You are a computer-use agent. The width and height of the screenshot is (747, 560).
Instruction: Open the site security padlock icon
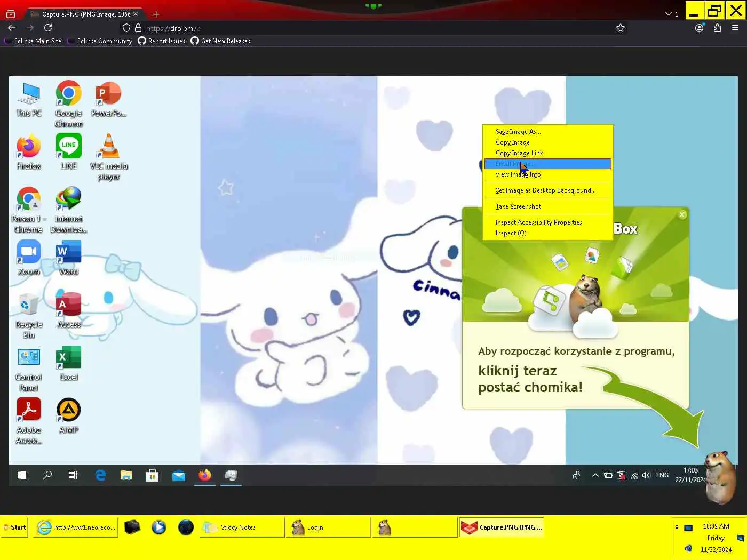[138, 28]
